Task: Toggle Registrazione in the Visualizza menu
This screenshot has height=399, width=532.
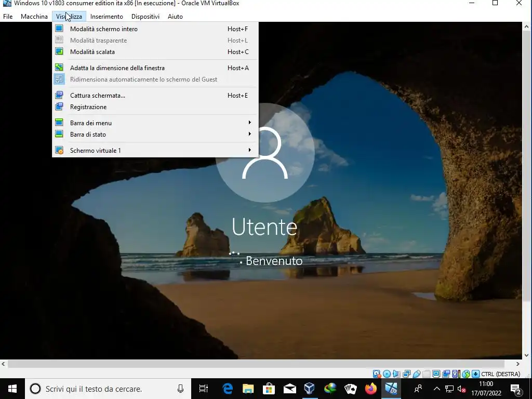Action: (155, 107)
